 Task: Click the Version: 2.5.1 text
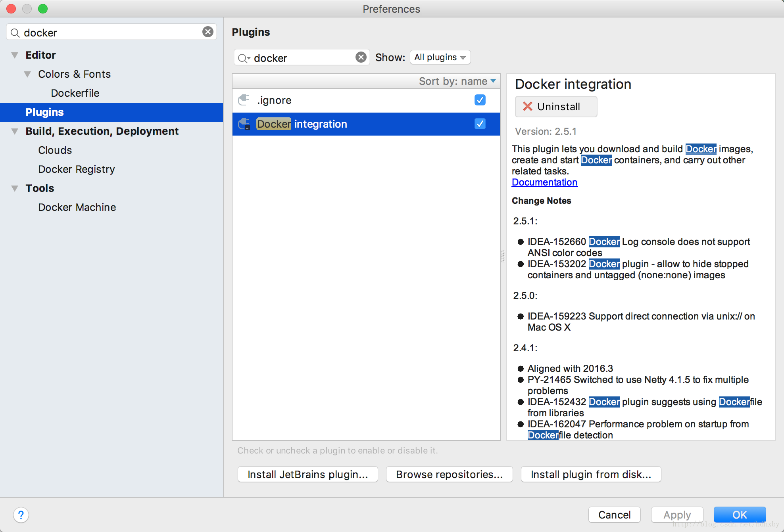click(x=546, y=131)
